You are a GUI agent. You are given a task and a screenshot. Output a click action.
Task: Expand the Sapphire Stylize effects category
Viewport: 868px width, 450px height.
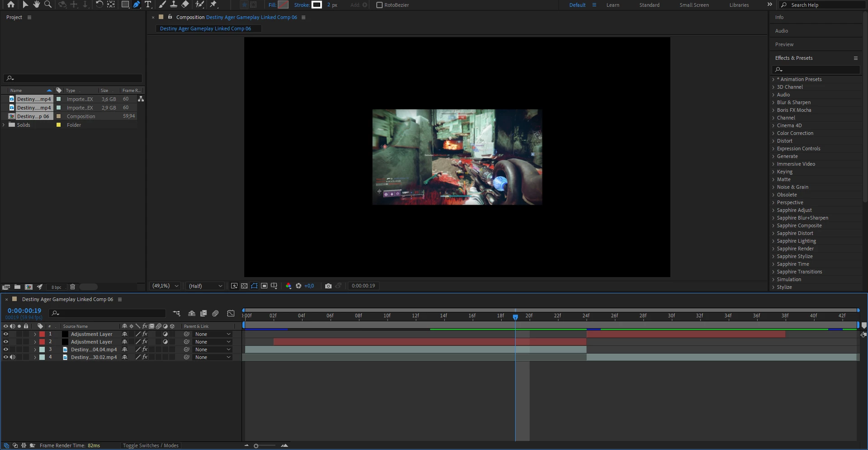[773, 256]
